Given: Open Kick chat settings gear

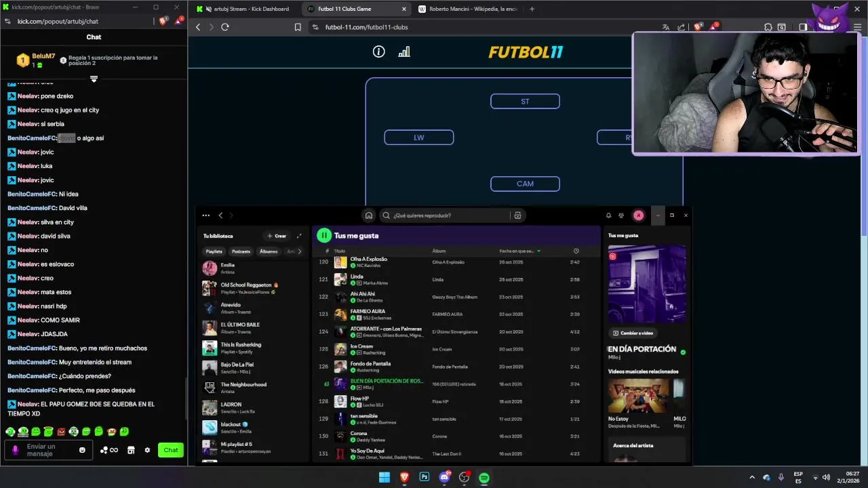Looking at the screenshot, I should point(147,450).
